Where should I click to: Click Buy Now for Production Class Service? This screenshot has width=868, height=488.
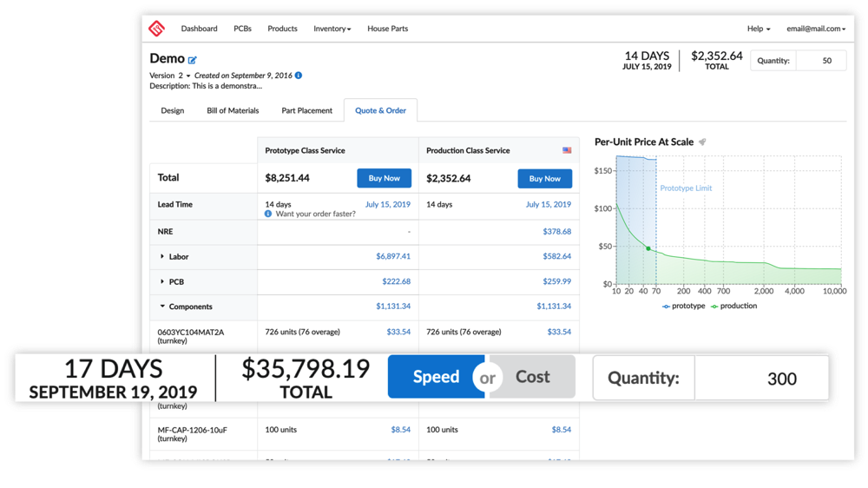[x=545, y=178]
